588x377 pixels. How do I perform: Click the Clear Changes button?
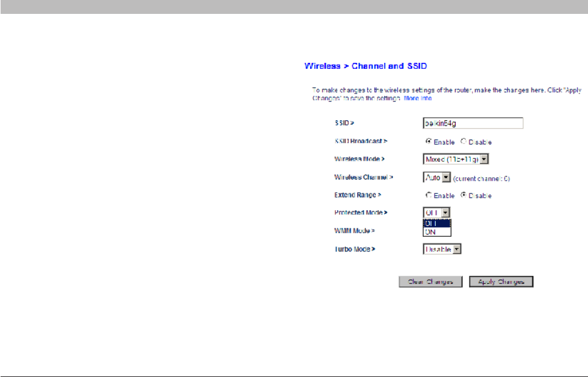click(430, 282)
